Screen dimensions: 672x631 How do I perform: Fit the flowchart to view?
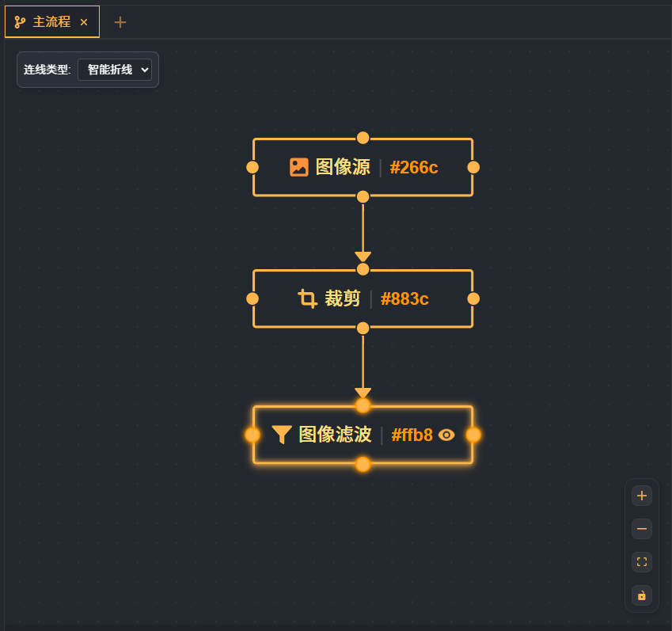pos(642,562)
